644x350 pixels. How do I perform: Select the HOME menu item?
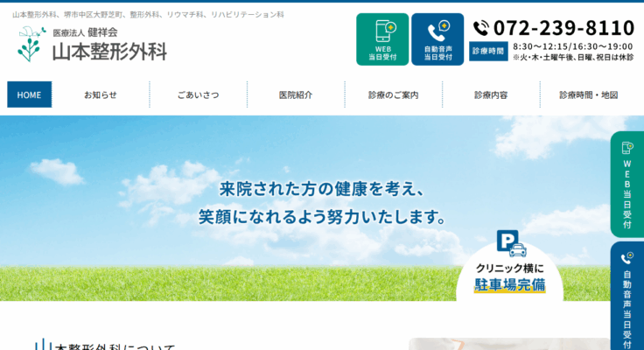(x=29, y=94)
